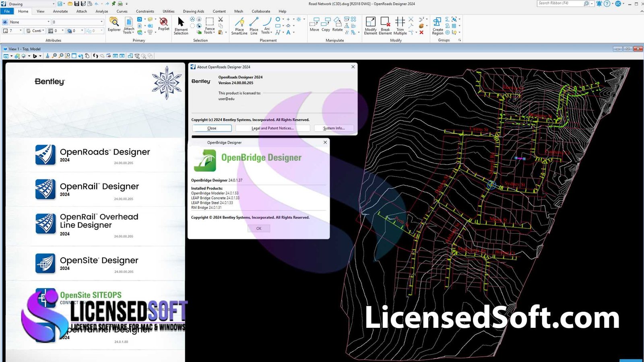Image resolution: width=644 pixels, height=362 pixels.
Task: Click OK in OpenBridge Designer dialog
Action: (x=259, y=228)
